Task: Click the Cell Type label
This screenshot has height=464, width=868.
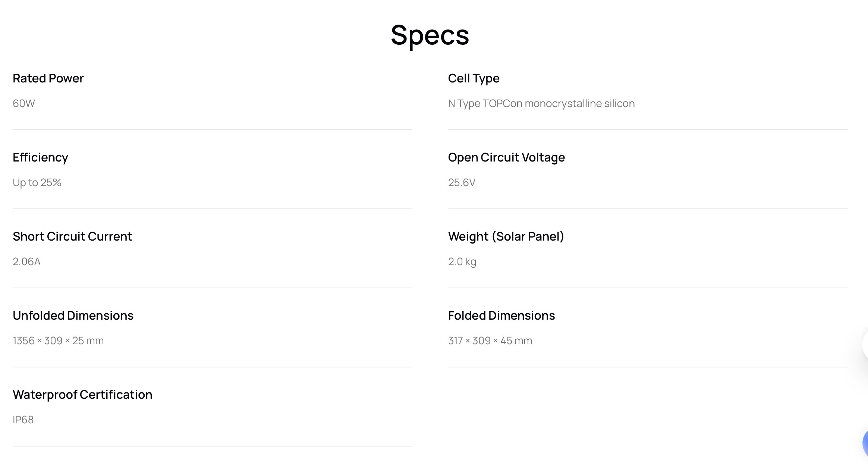Action: coord(474,78)
